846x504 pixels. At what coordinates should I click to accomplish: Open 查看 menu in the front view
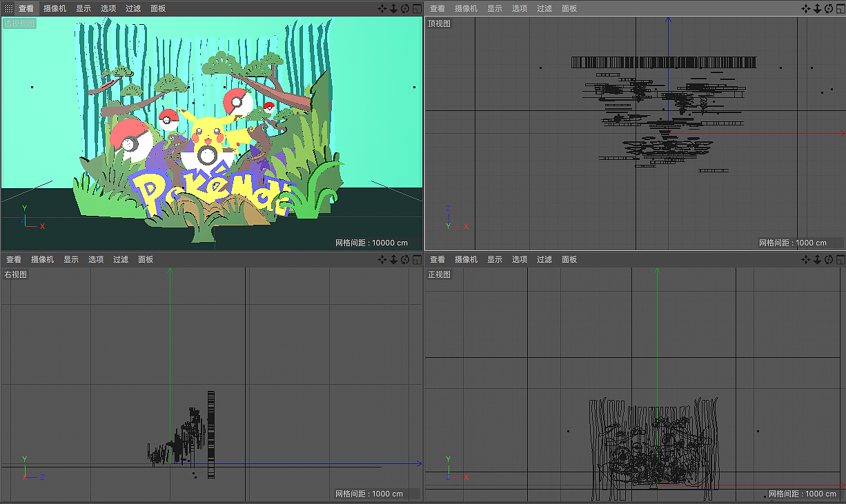coord(437,259)
